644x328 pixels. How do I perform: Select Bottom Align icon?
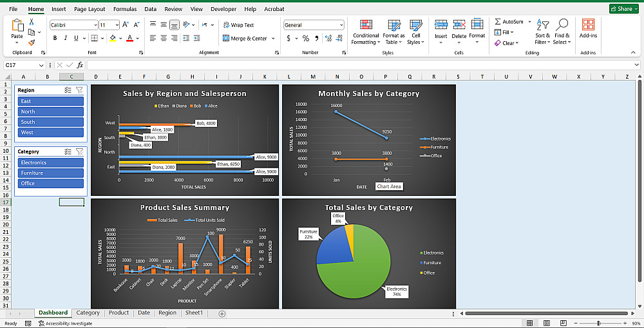174,25
